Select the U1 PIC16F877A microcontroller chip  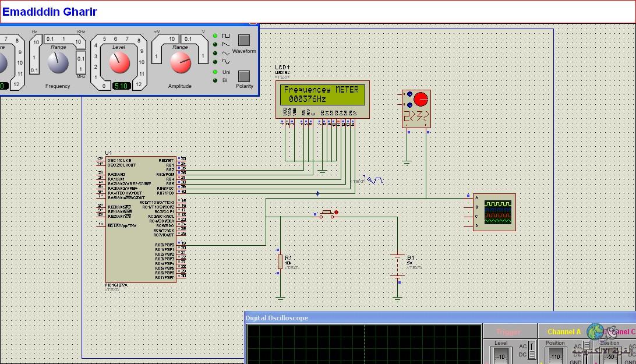coord(141,219)
